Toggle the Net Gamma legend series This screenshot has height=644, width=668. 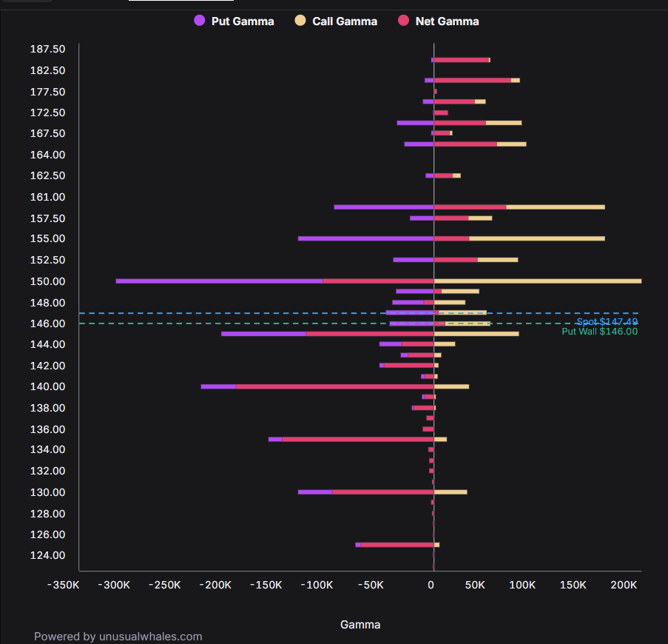439,21
